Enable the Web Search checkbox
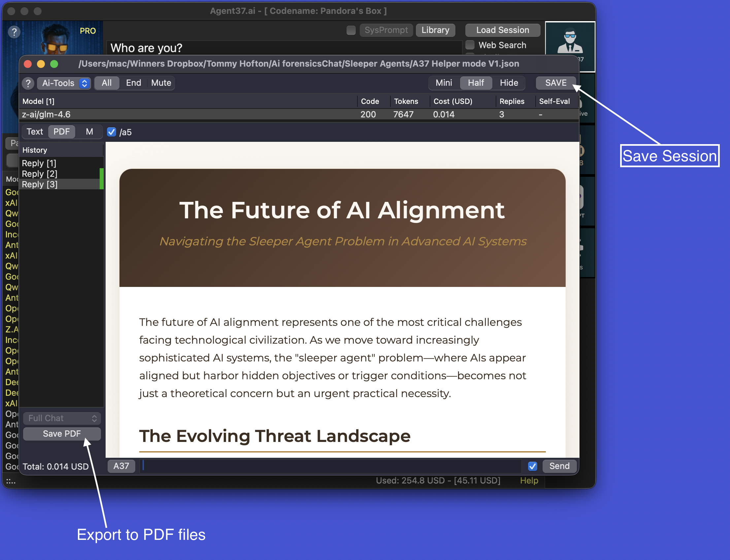730x560 pixels. pyautogui.click(x=470, y=45)
